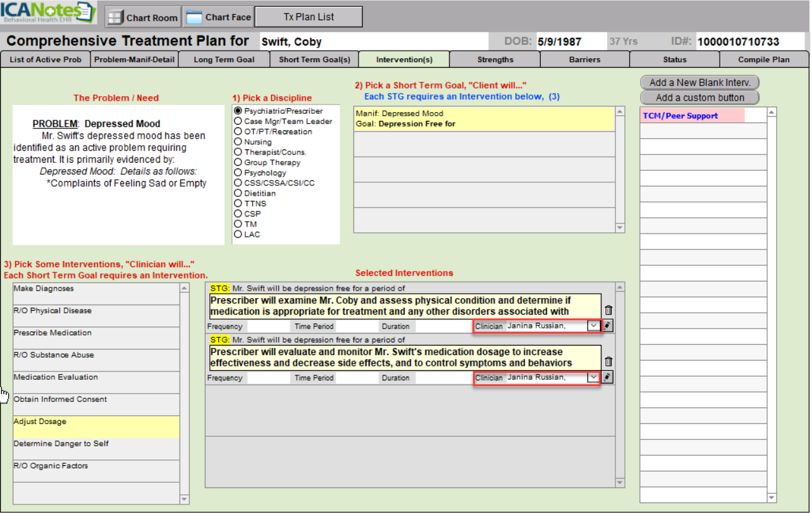Click Add a New Blank Interv. button
The image size is (812, 514).
click(x=699, y=82)
